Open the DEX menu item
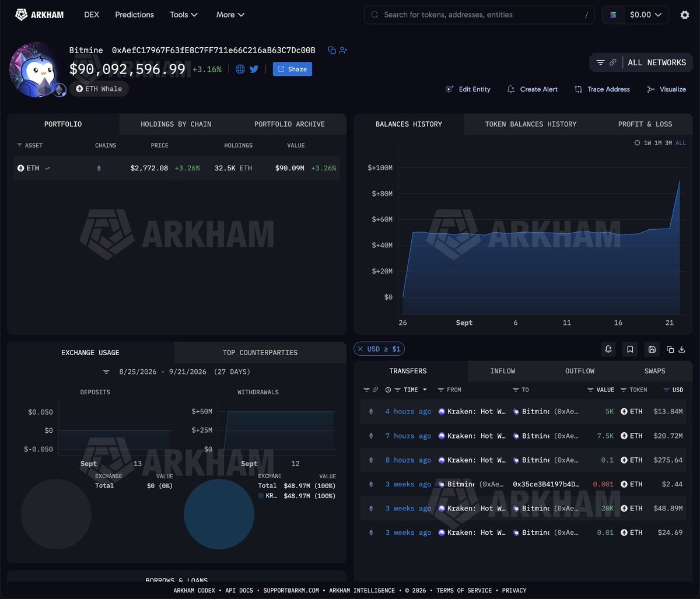700x599 pixels. coord(91,15)
